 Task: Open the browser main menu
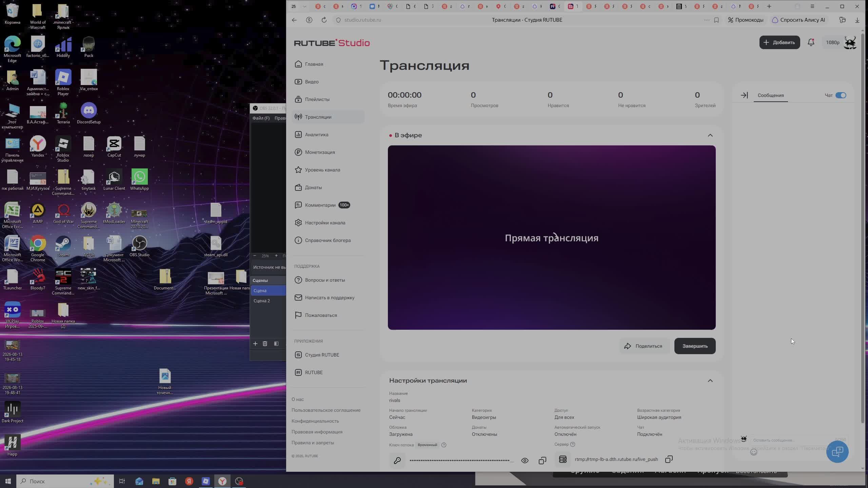(812, 6)
